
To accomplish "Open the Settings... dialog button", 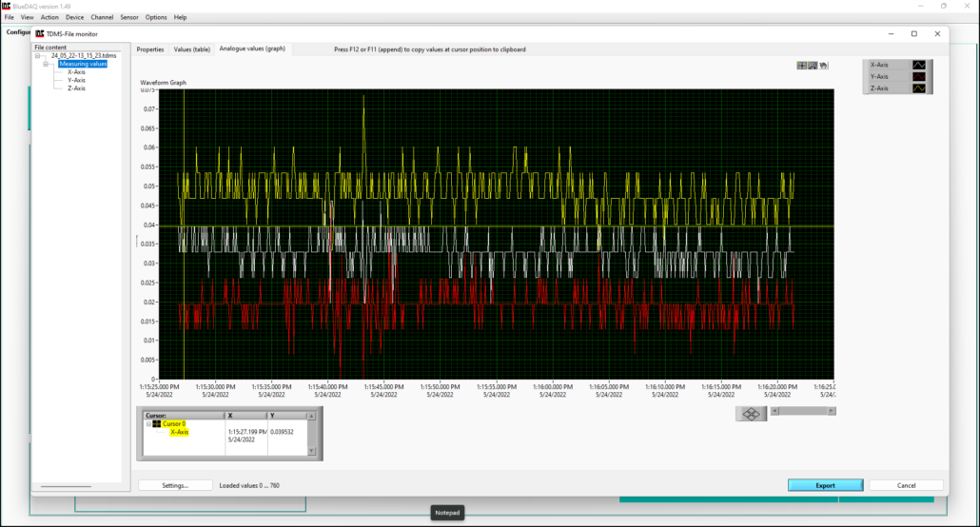I will (175, 485).
